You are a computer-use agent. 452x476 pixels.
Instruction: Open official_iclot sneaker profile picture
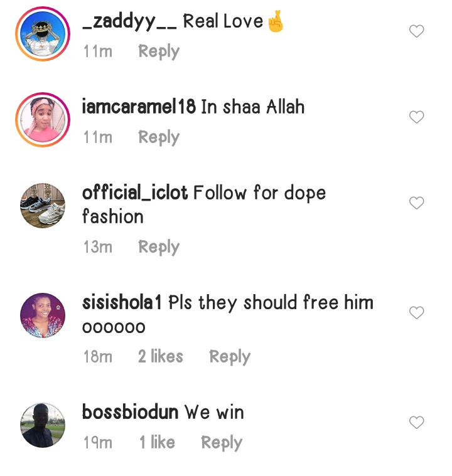tap(43, 206)
